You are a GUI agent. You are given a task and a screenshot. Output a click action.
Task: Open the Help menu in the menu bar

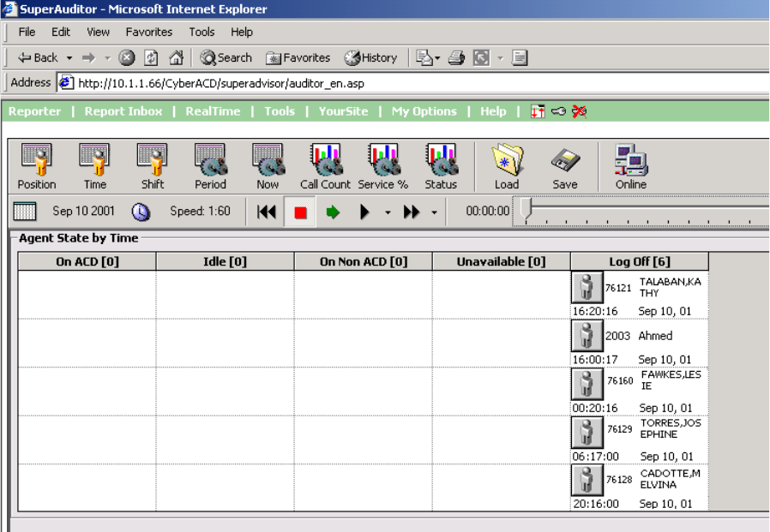coord(242,32)
